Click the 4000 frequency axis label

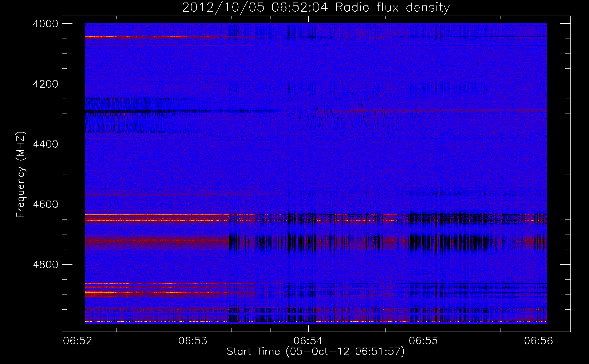click(x=46, y=24)
